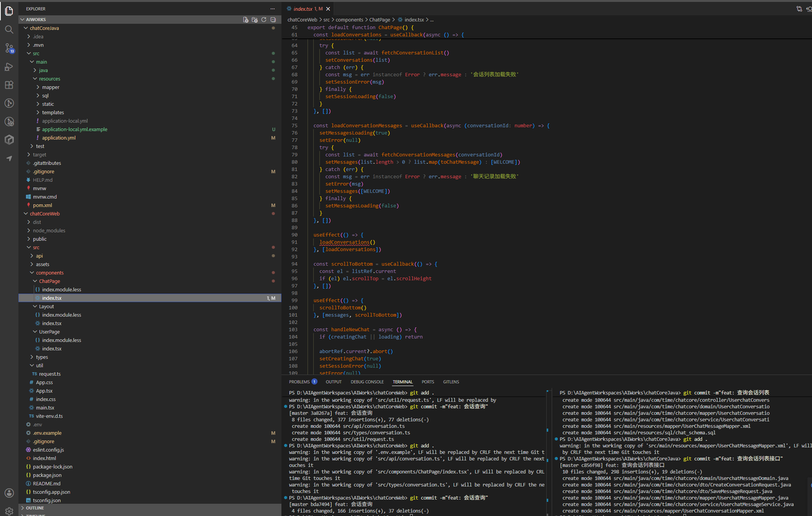Open request.ts file
Viewport: 812px width, 516px height.
[49, 374]
